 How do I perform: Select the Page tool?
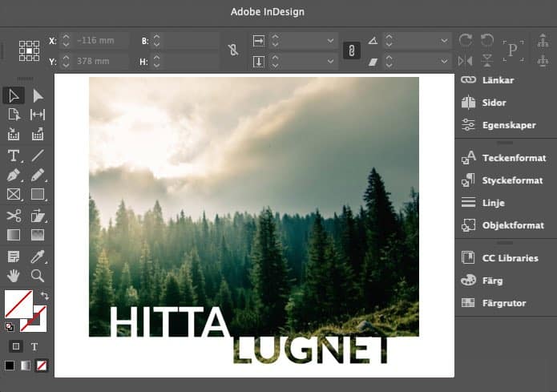pos(14,115)
